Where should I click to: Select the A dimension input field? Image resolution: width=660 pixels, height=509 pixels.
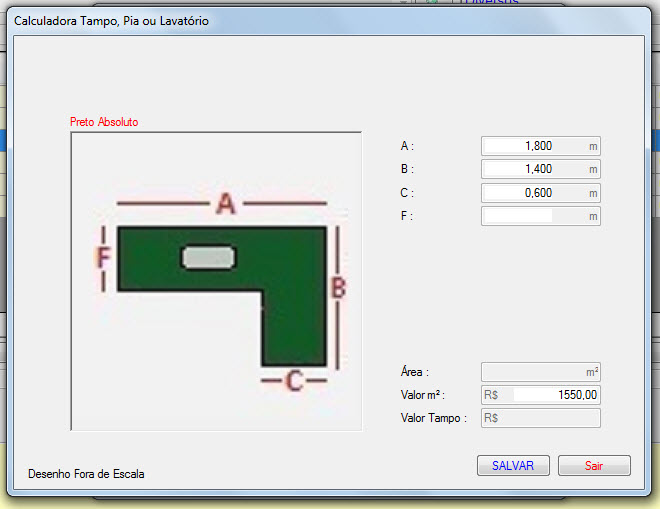point(540,146)
